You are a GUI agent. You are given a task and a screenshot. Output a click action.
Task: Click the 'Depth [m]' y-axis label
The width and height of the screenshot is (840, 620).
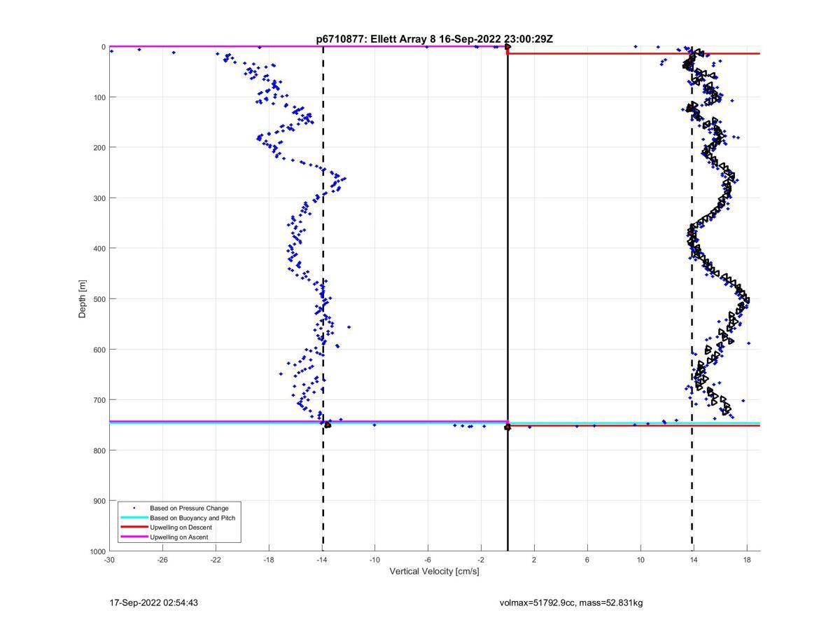[x=83, y=299]
